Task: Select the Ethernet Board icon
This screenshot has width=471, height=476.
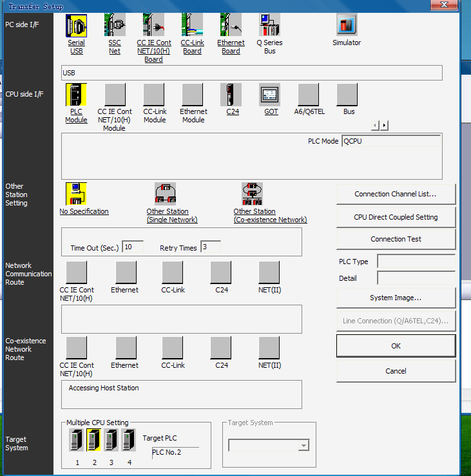Action: 231,26
